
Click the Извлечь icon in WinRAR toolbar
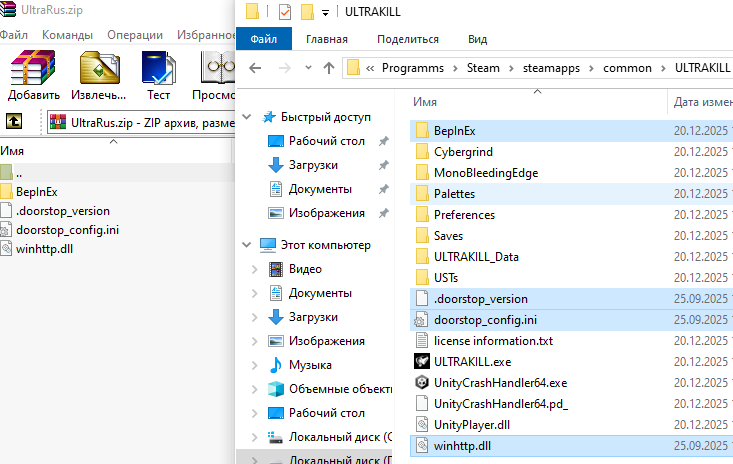[99, 69]
